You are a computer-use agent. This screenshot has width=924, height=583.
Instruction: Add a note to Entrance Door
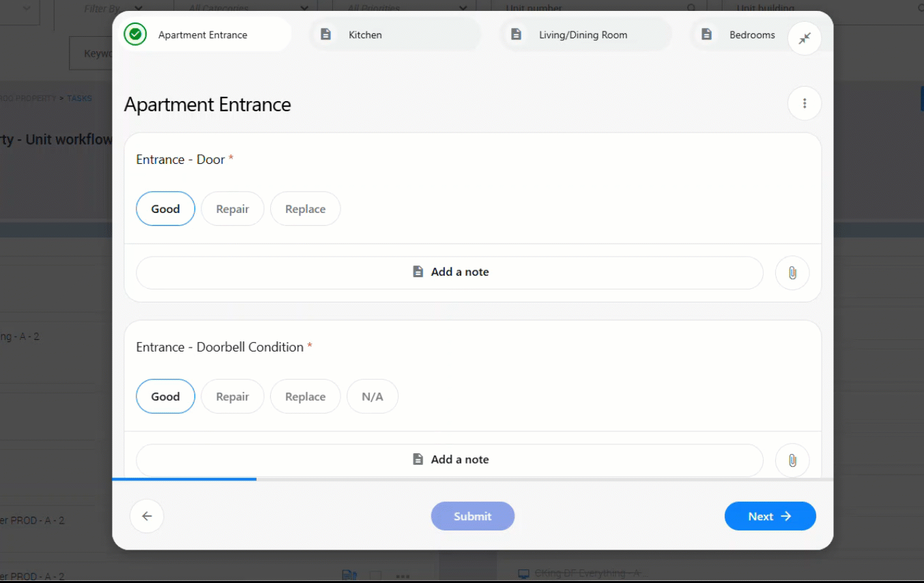(450, 272)
